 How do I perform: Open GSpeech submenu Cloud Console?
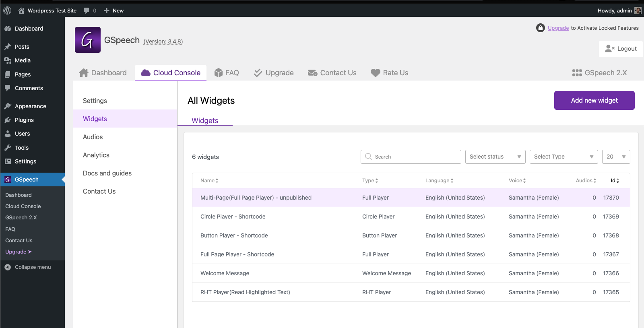pyautogui.click(x=23, y=206)
